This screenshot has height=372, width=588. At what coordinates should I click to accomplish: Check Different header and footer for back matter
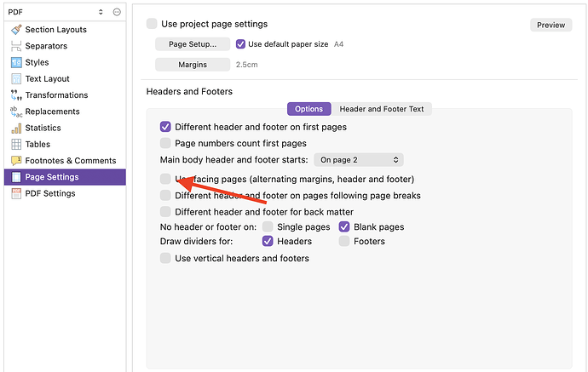(x=165, y=212)
